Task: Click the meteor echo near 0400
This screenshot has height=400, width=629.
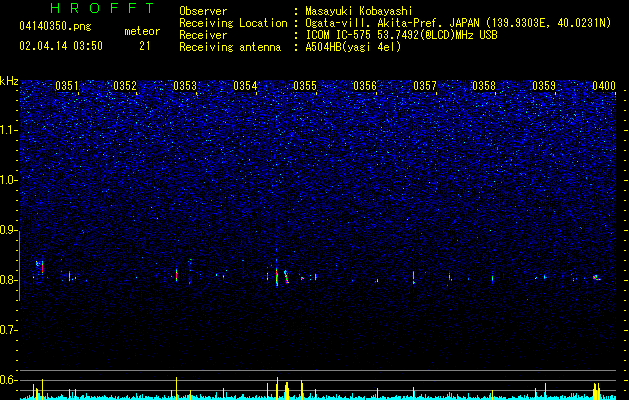Action: (x=597, y=277)
